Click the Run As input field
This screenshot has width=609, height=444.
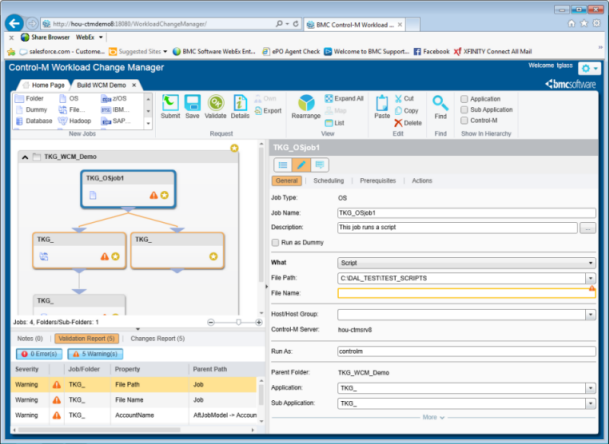pyautogui.click(x=466, y=352)
